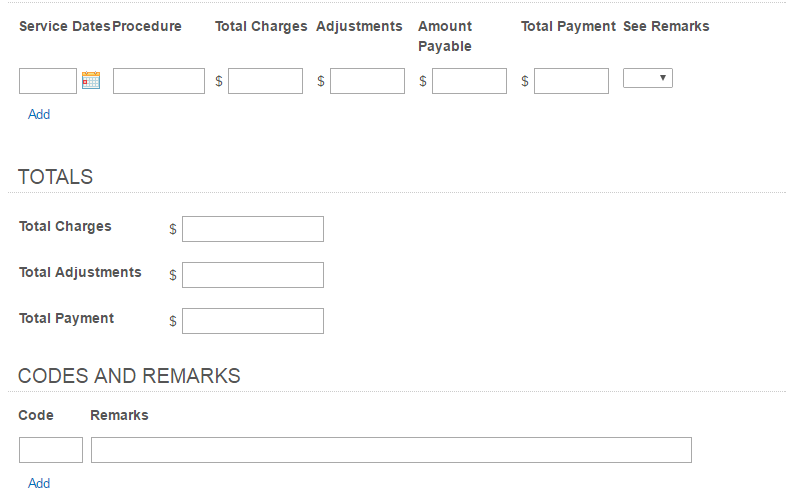Click the long Remarks text field
The image size is (795, 501).
tap(391, 450)
